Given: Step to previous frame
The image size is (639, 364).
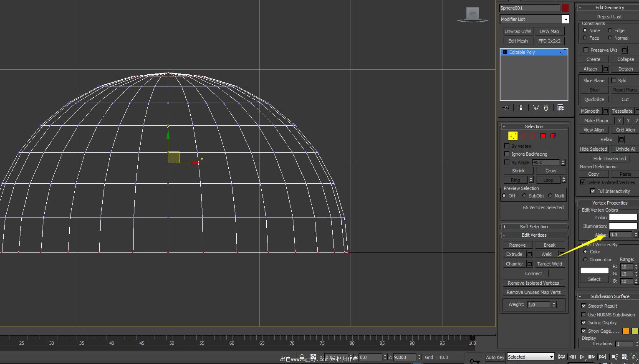Looking at the screenshot, I should click(x=572, y=357).
